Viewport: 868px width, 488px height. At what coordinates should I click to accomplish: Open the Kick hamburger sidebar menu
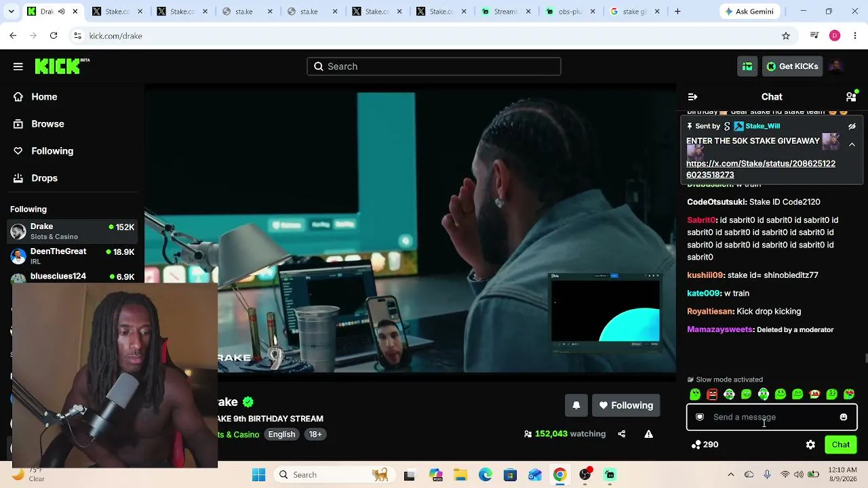click(18, 66)
